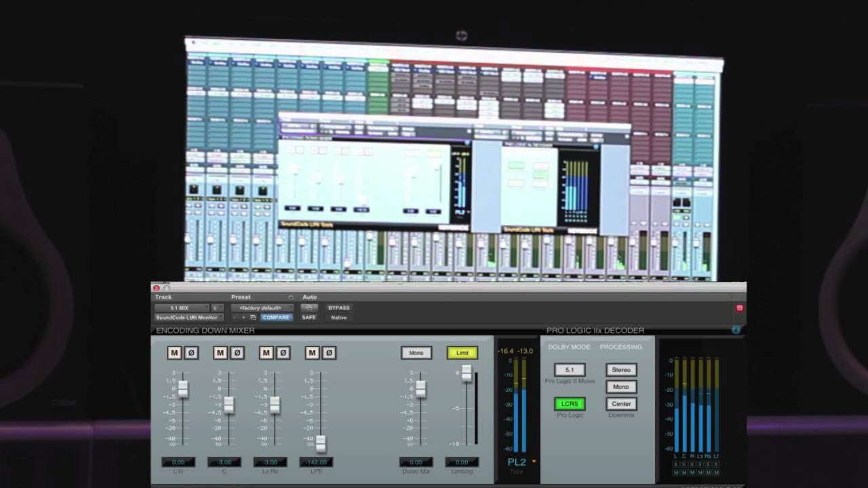This screenshot has width=868, height=488.
Task: Toggle plug-in BYPASS
Action: 339,308
